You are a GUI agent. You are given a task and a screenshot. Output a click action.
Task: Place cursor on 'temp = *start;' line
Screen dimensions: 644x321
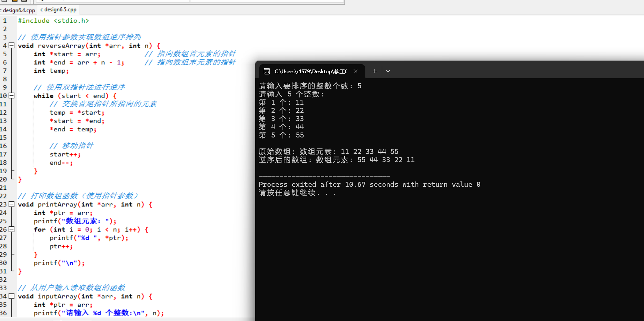point(77,113)
